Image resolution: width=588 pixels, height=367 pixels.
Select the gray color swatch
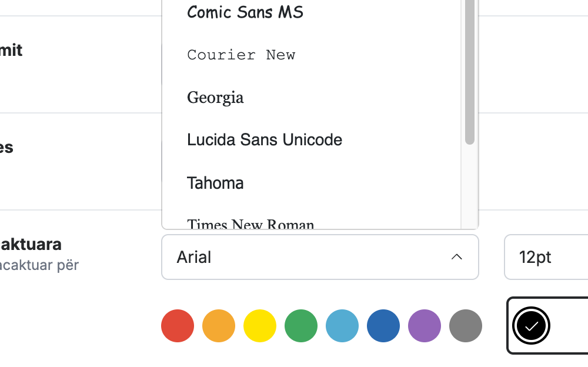point(465,326)
